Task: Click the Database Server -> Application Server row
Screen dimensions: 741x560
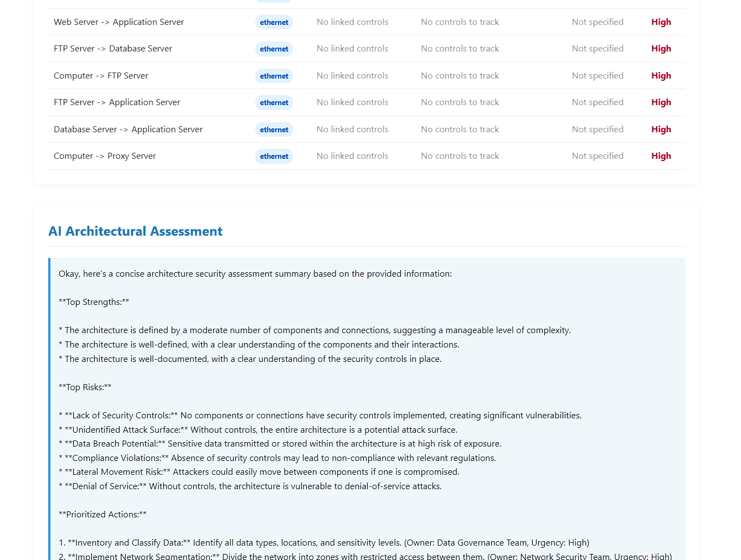Action: point(128,129)
